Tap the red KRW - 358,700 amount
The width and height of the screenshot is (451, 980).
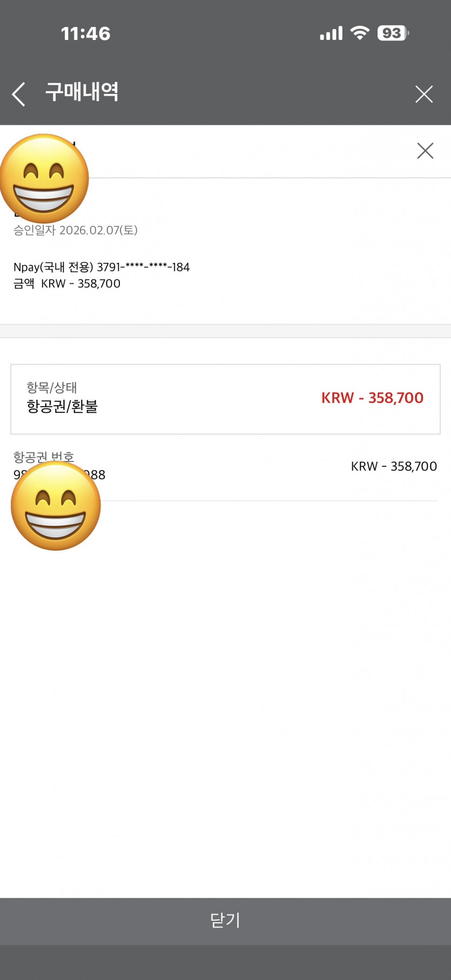click(372, 398)
